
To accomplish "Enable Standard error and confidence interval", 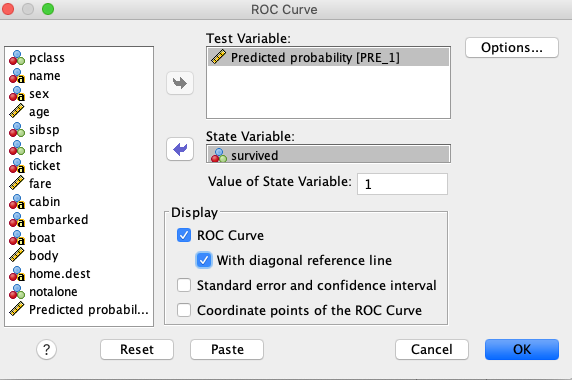I will [184, 285].
